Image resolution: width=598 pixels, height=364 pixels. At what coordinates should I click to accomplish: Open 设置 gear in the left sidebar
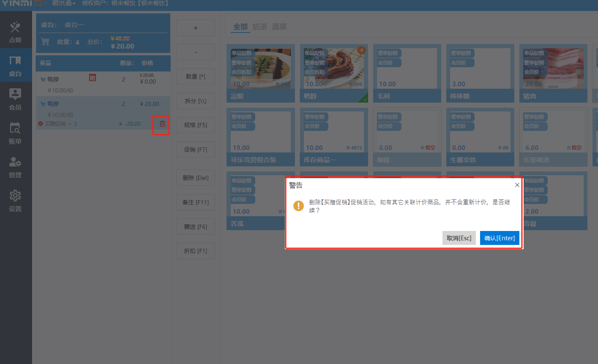(x=15, y=201)
